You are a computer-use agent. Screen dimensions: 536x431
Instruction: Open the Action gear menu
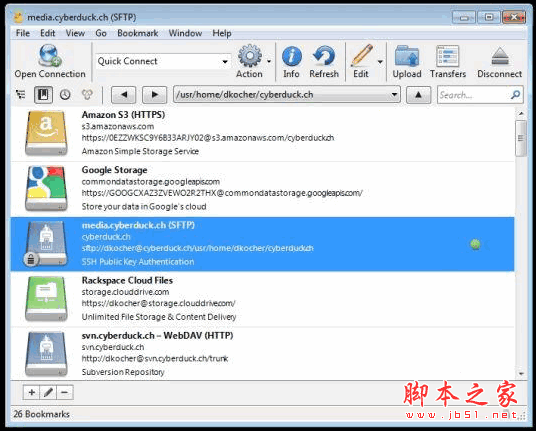point(250,55)
